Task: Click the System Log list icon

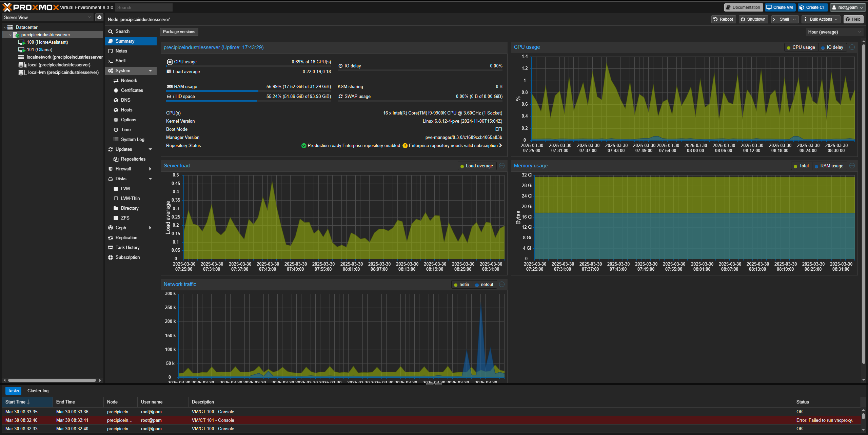Action: [116, 140]
